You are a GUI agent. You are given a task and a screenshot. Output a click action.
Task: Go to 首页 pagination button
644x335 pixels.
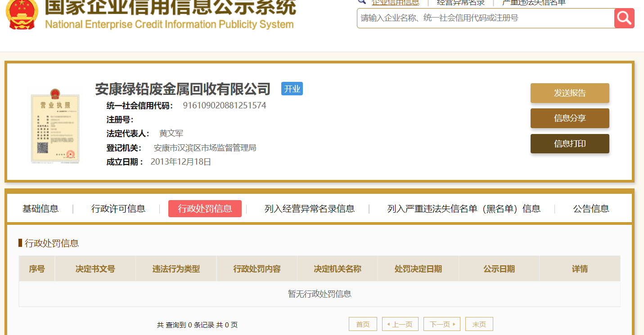[363, 324]
